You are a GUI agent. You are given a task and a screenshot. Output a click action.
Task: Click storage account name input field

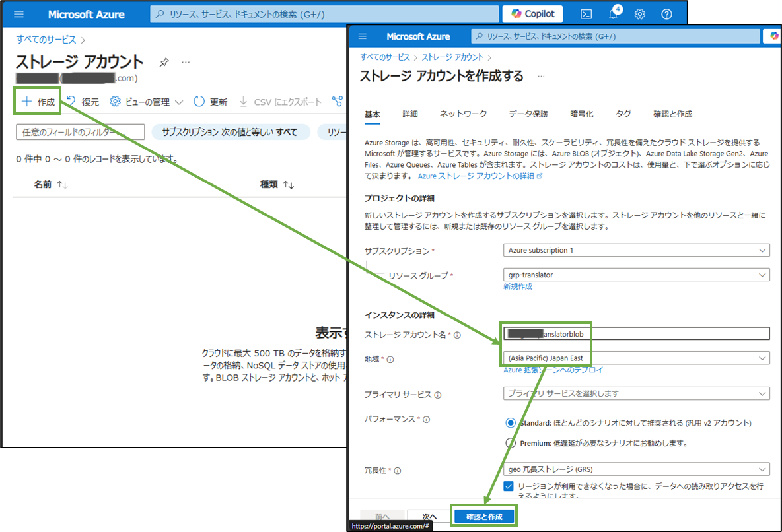pos(637,333)
